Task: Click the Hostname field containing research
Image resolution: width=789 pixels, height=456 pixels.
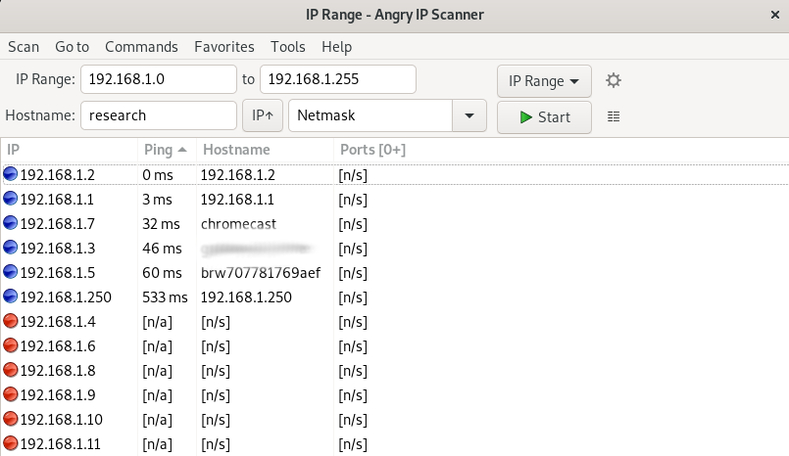Action: 159,115
